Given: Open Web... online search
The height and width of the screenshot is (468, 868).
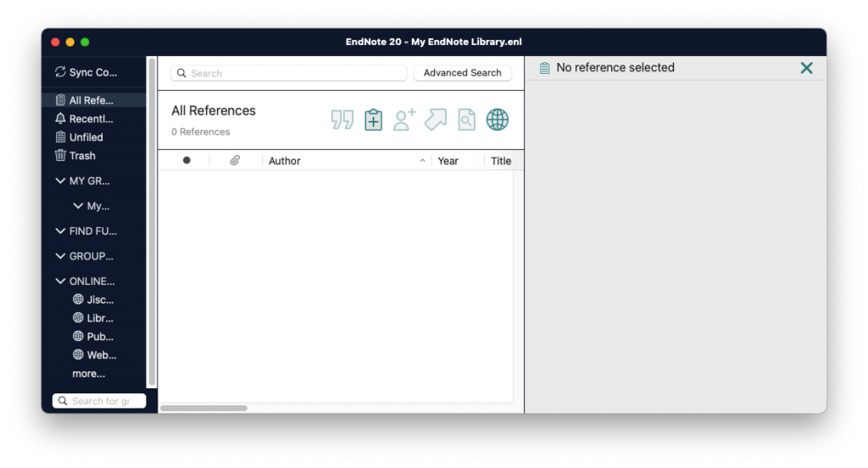Looking at the screenshot, I should 94,355.
